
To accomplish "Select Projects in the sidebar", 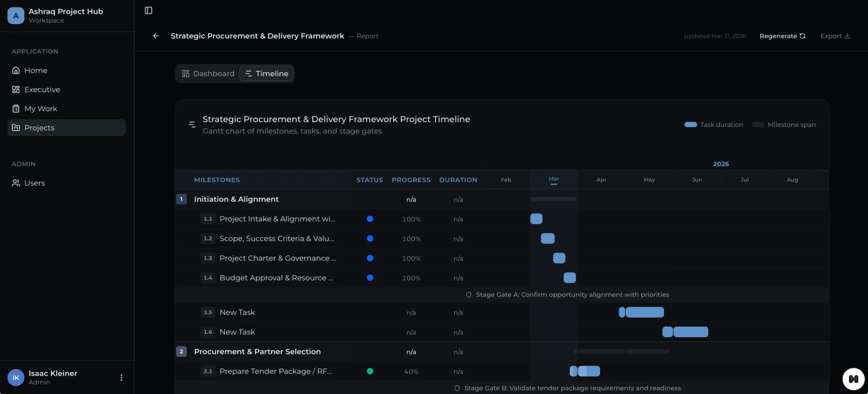I will tap(67, 128).
